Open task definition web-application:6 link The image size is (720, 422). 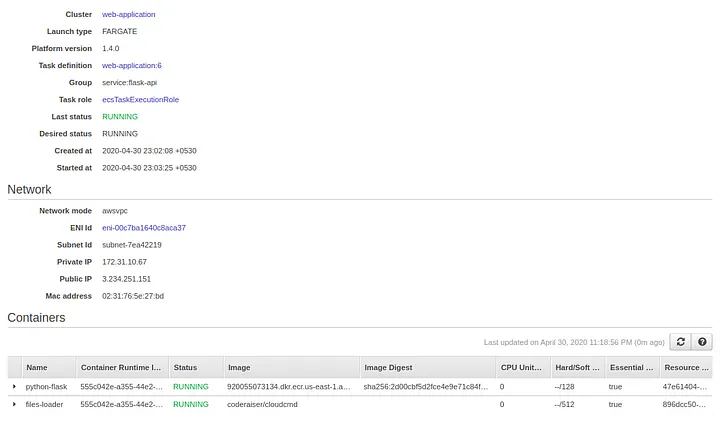point(131,66)
